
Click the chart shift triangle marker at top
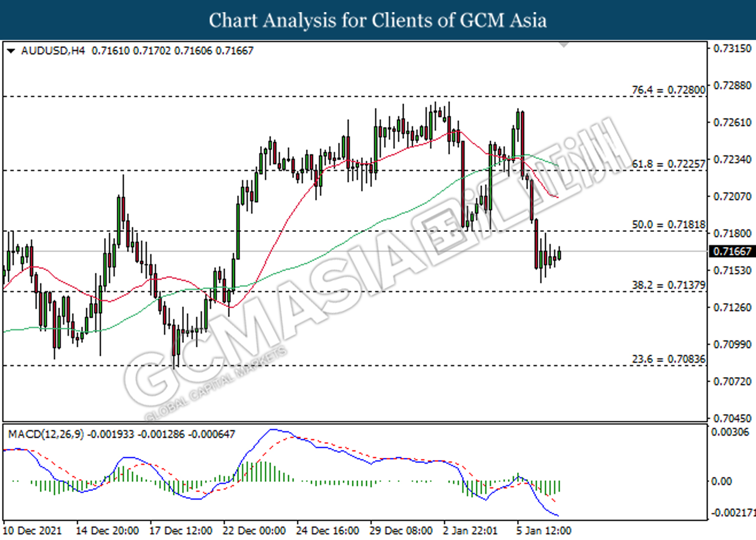click(564, 45)
